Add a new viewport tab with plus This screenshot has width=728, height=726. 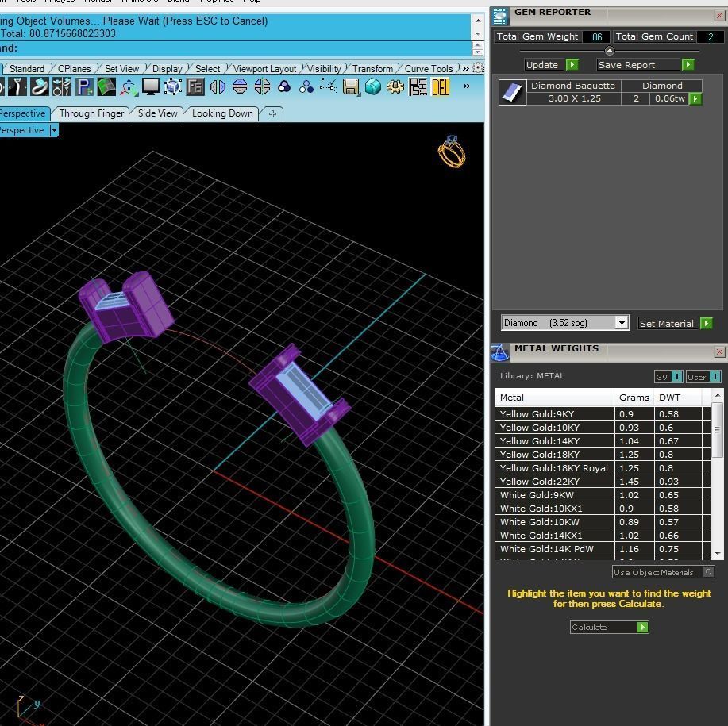click(272, 113)
